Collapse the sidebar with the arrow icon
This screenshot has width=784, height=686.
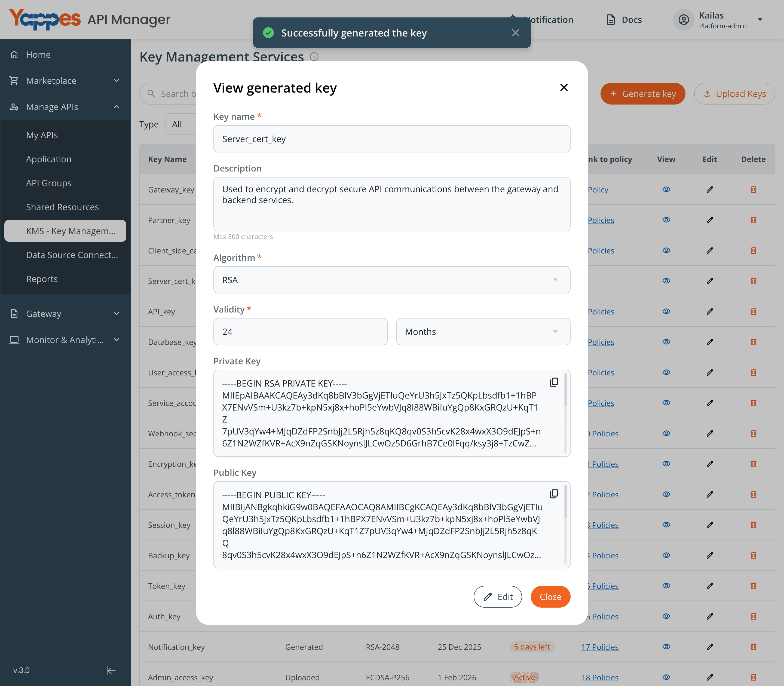[x=111, y=670]
